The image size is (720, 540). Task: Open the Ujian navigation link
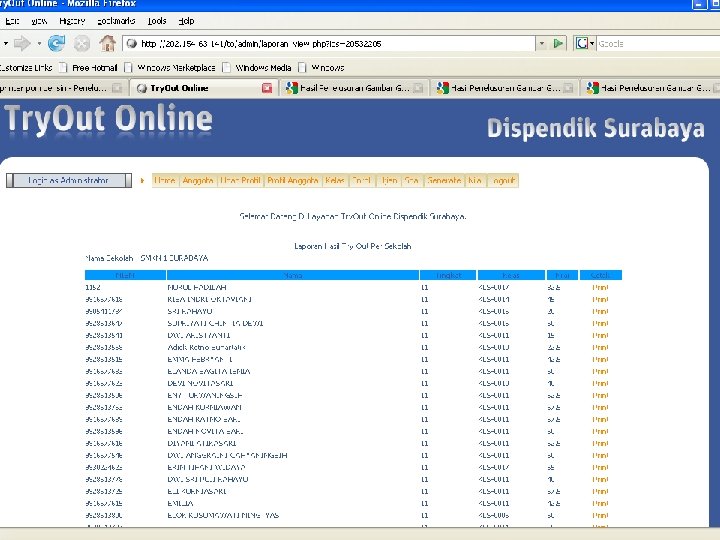tap(390, 180)
